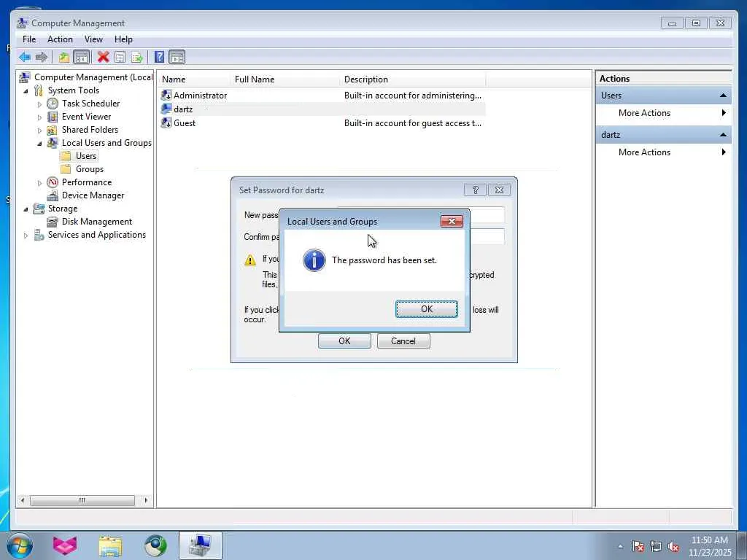
Task: Select the Guest account description text
Action: tap(413, 122)
